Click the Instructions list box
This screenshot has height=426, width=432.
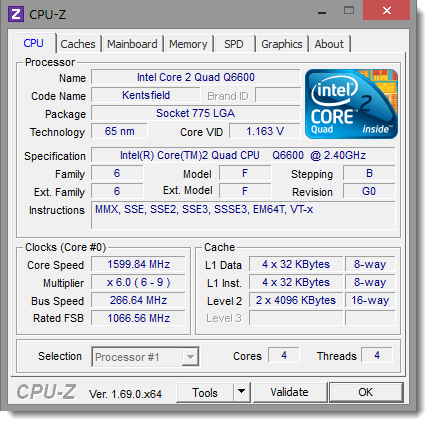coord(243,215)
